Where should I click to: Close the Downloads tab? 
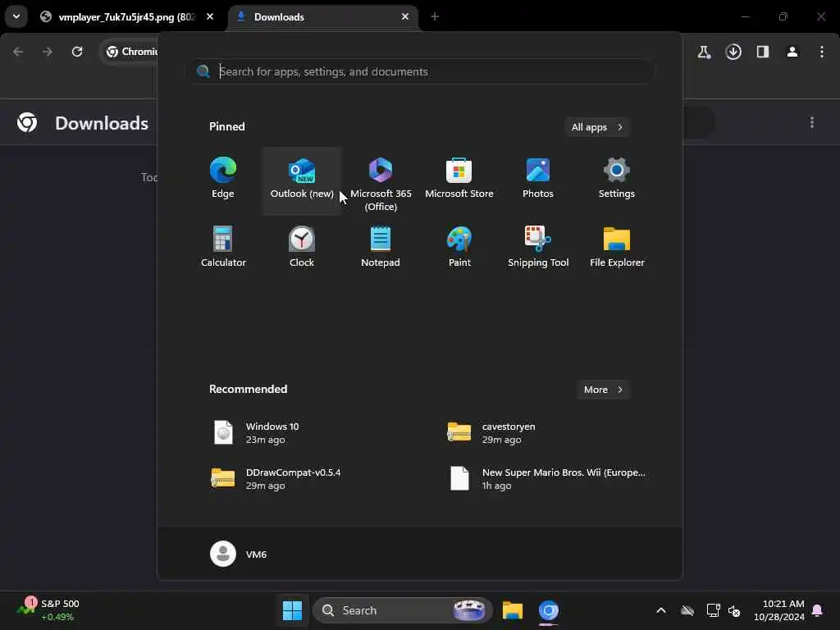click(405, 16)
